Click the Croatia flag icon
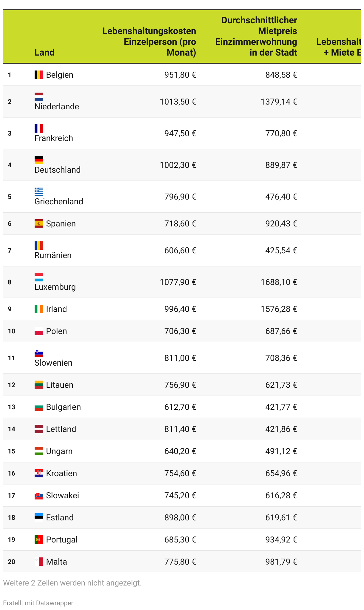Image resolution: width=364 pixels, height=610 pixels. (39, 473)
